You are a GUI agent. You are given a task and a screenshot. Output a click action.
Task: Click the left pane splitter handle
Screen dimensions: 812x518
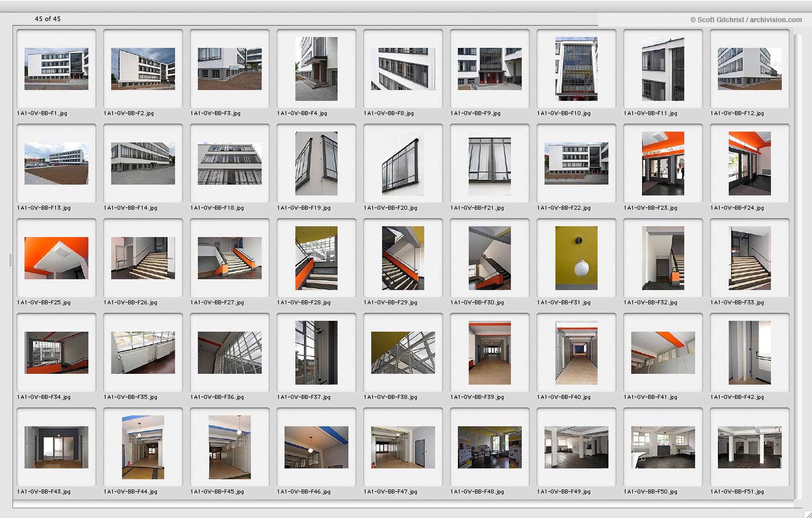point(10,260)
